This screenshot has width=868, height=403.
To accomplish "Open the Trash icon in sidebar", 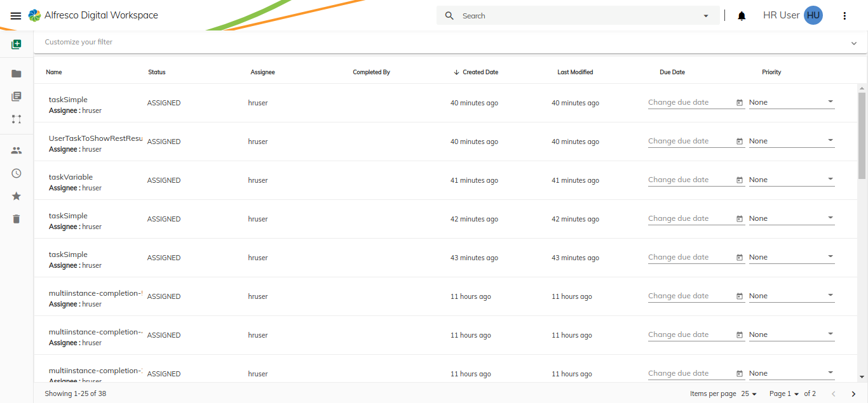I will click(17, 219).
